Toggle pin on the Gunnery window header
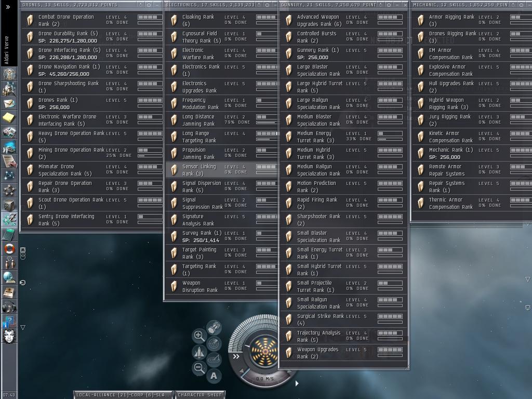This screenshot has height=399, width=532. coord(381,5)
